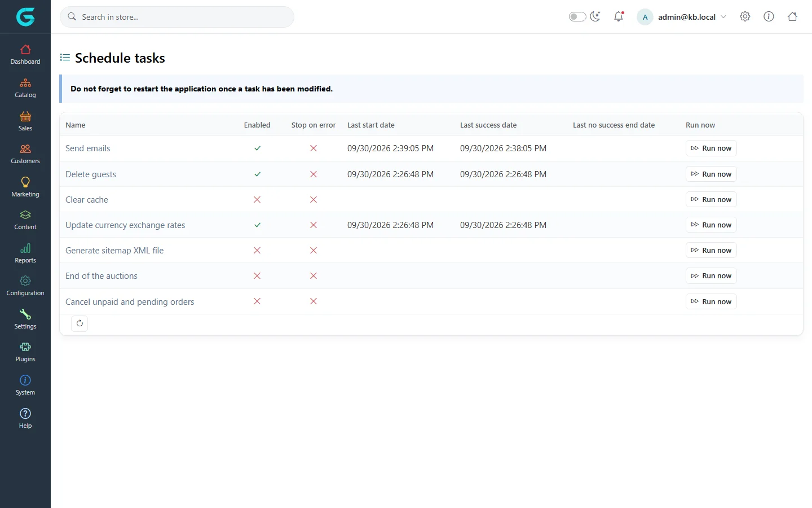Open Cancel unpaid and pending orders task
Image resolution: width=812 pixels, height=508 pixels.
(130, 302)
